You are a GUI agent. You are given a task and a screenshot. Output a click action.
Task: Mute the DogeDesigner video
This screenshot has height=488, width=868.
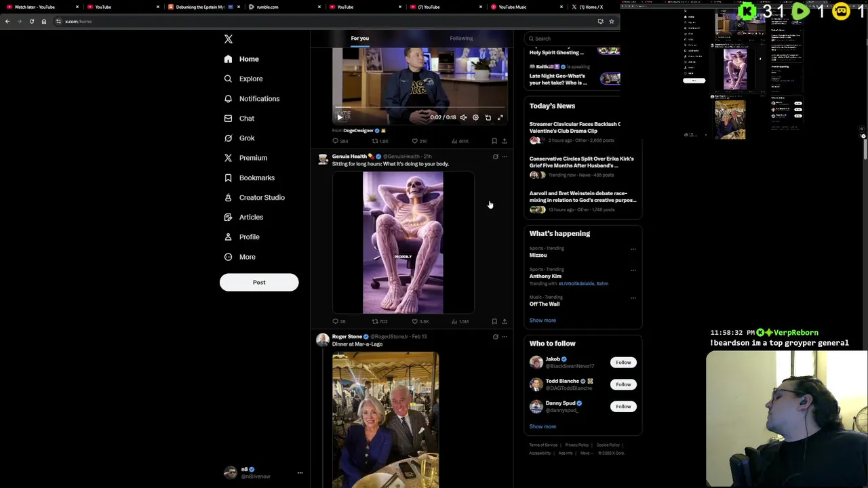(463, 117)
